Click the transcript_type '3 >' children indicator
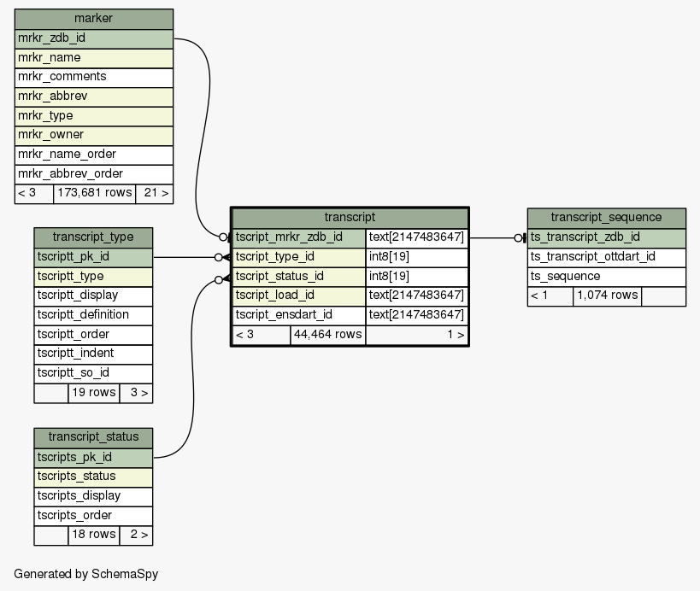This screenshot has width=700, height=591. [136, 394]
